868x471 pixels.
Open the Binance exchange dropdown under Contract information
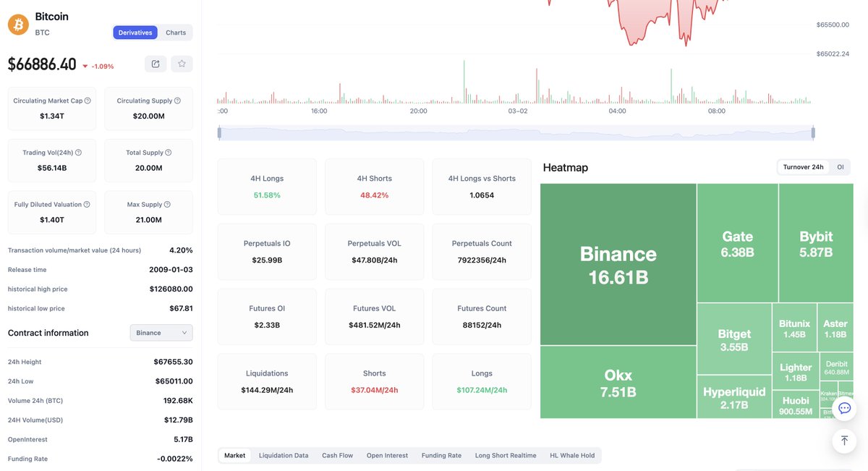click(x=161, y=332)
